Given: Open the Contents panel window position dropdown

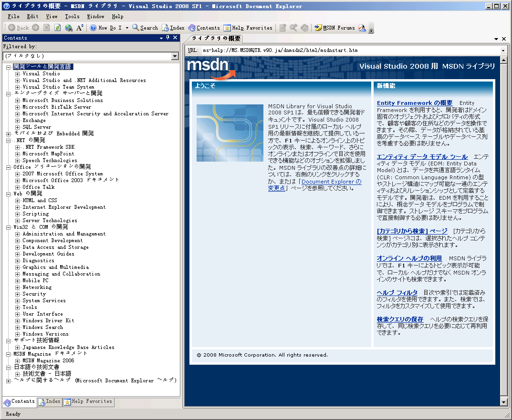Looking at the screenshot, I should point(161,38).
